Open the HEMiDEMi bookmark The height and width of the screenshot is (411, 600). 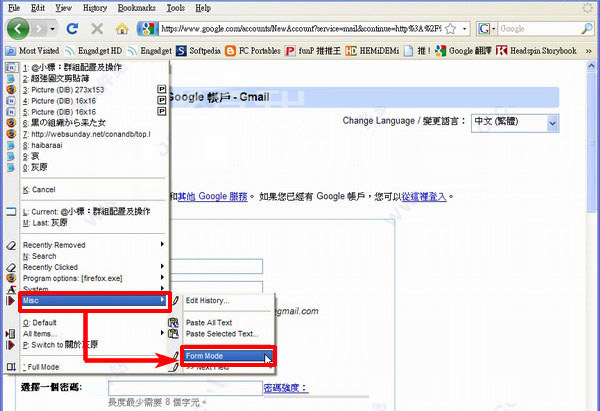(x=372, y=51)
